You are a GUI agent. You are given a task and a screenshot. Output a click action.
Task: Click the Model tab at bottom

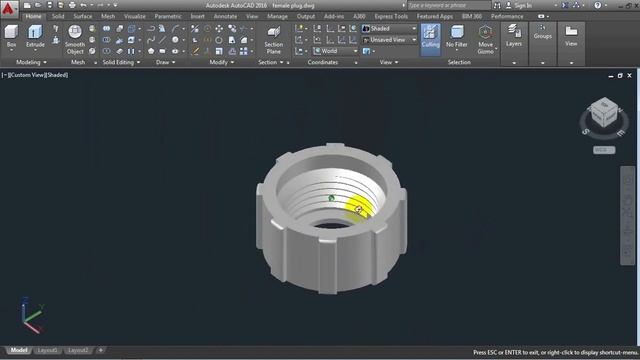18,351
